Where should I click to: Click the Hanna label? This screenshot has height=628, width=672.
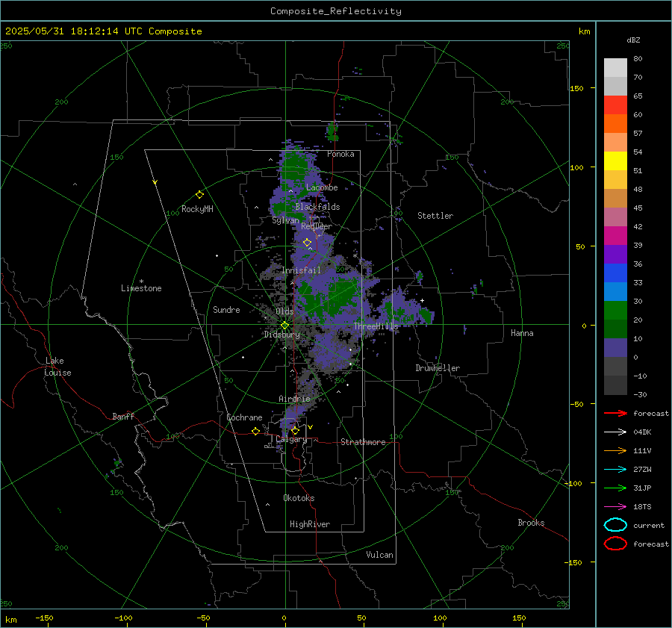point(522,333)
